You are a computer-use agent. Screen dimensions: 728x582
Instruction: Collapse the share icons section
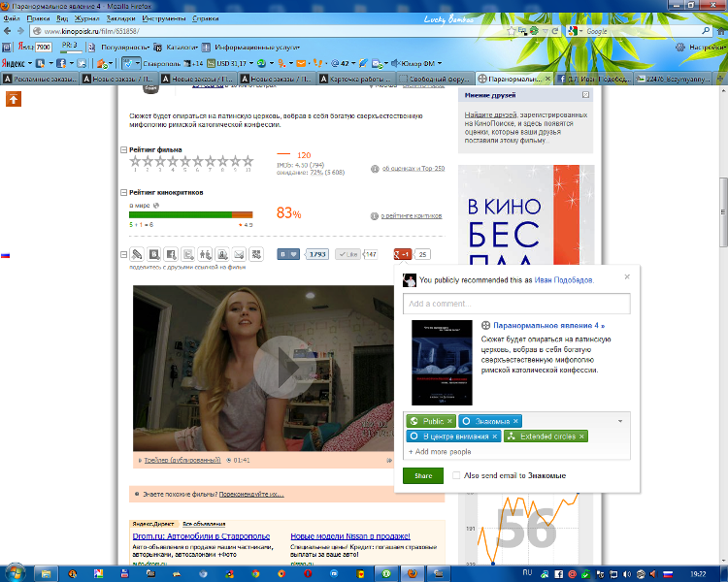pyautogui.click(x=123, y=254)
